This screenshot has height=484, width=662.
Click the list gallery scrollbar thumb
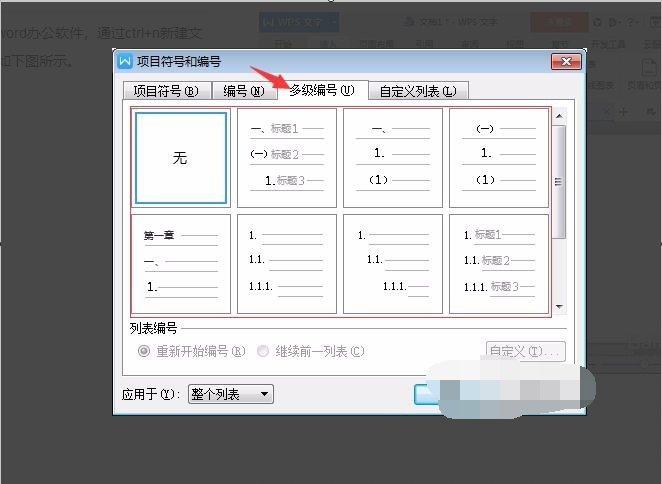559,182
